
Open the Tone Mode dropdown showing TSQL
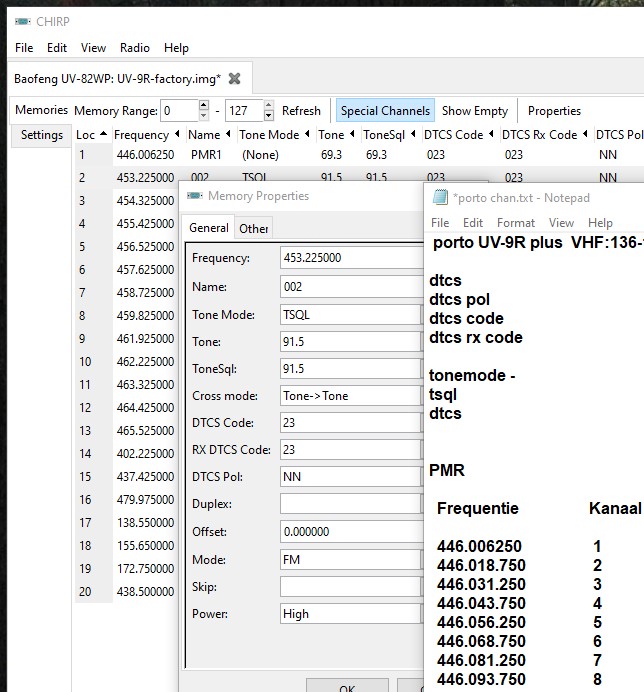(x=351, y=315)
